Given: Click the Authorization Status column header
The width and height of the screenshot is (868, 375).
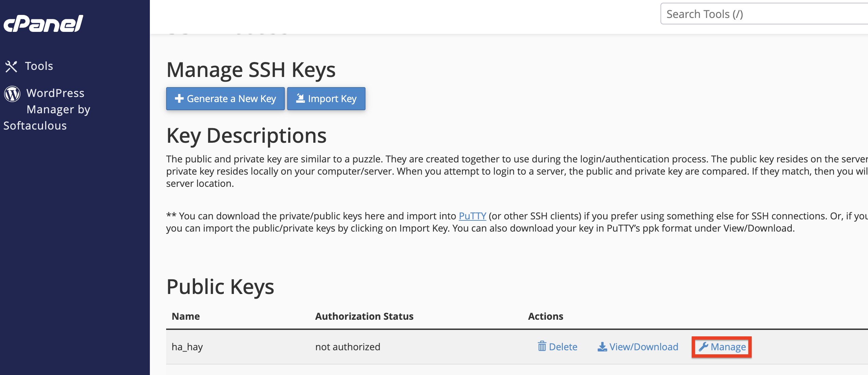Looking at the screenshot, I should 364,316.
